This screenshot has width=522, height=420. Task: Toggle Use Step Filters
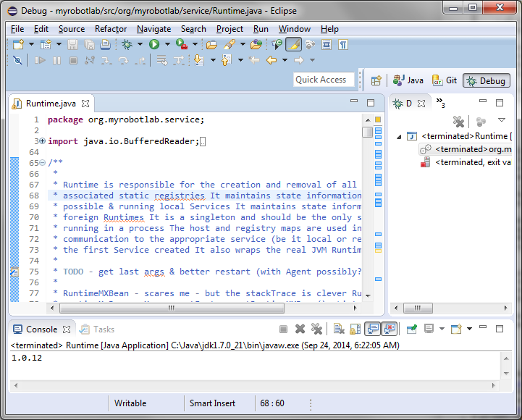pos(179,60)
